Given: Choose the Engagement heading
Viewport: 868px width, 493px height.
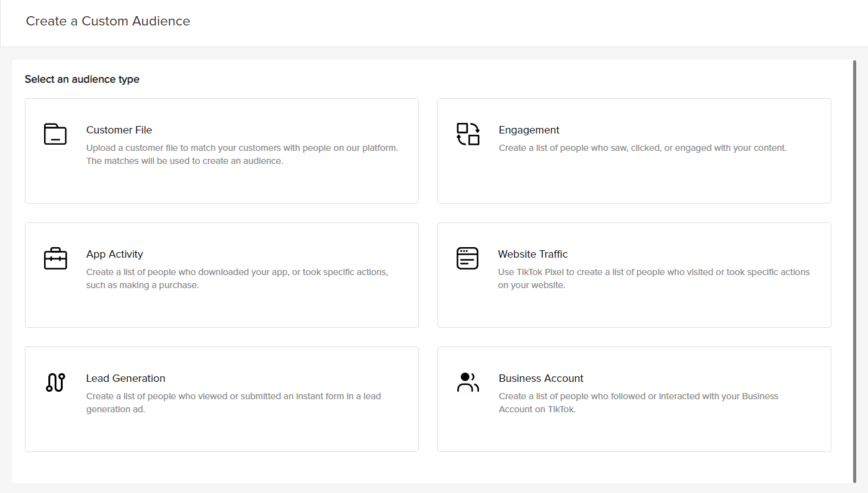Looking at the screenshot, I should click(529, 130).
